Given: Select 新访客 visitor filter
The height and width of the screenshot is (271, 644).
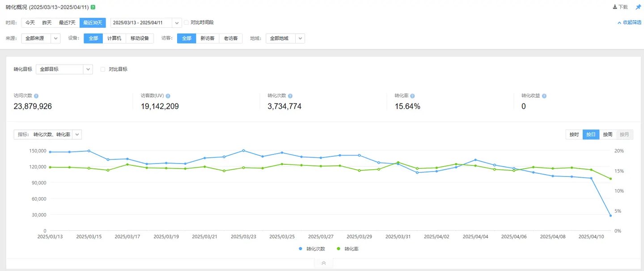Looking at the screenshot, I should [x=208, y=39].
